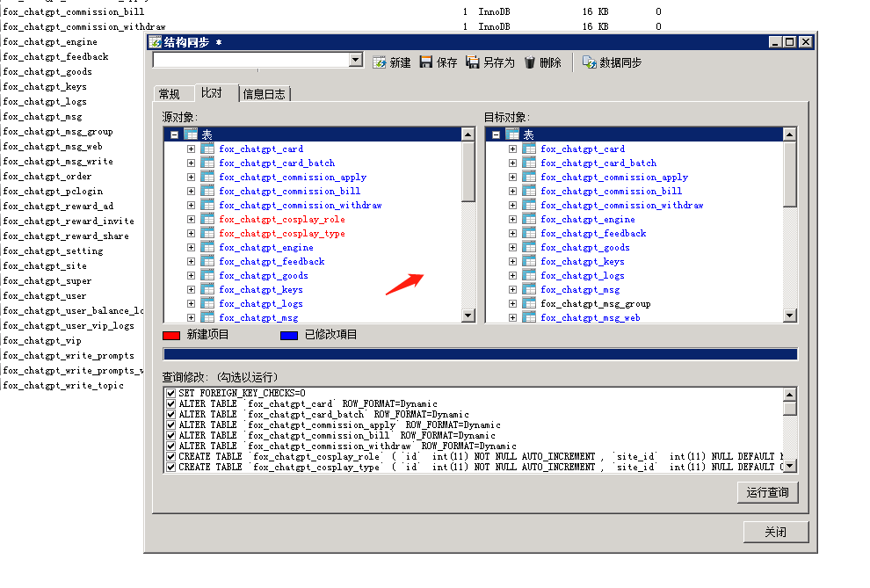Switch to the 信息日志 tab

[264, 94]
